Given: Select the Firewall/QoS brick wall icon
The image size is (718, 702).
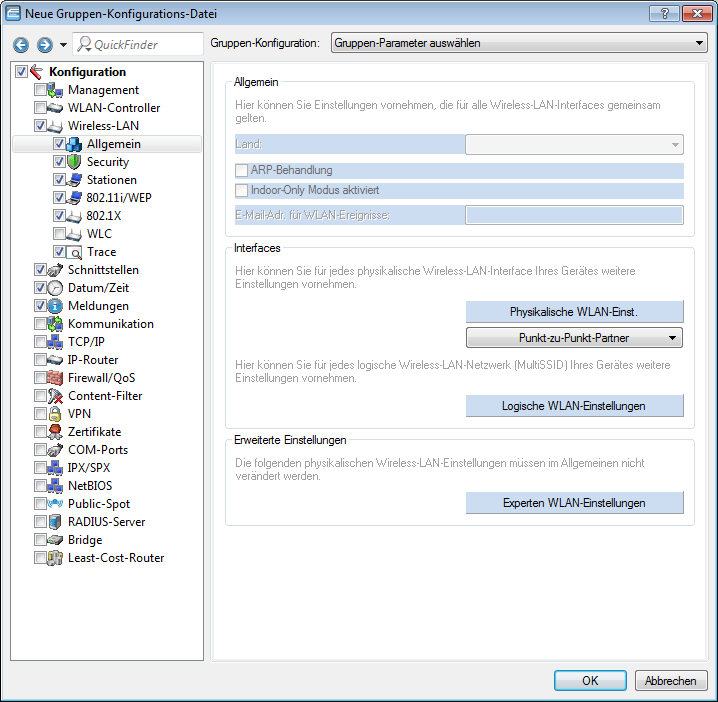Looking at the screenshot, I should point(56,378).
